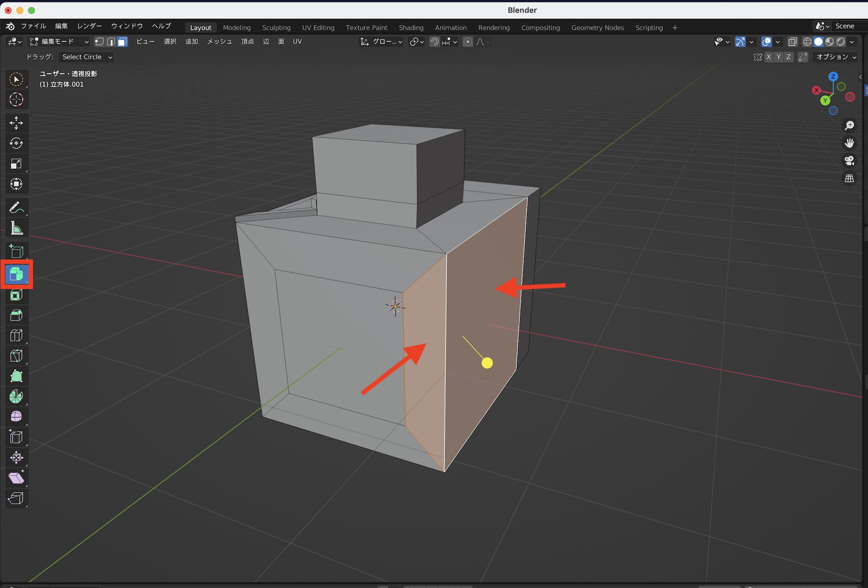Image resolution: width=868 pixels, height=588 pixels.
Task: Switch to vertex select mode
Action: (x=99, y=42)
